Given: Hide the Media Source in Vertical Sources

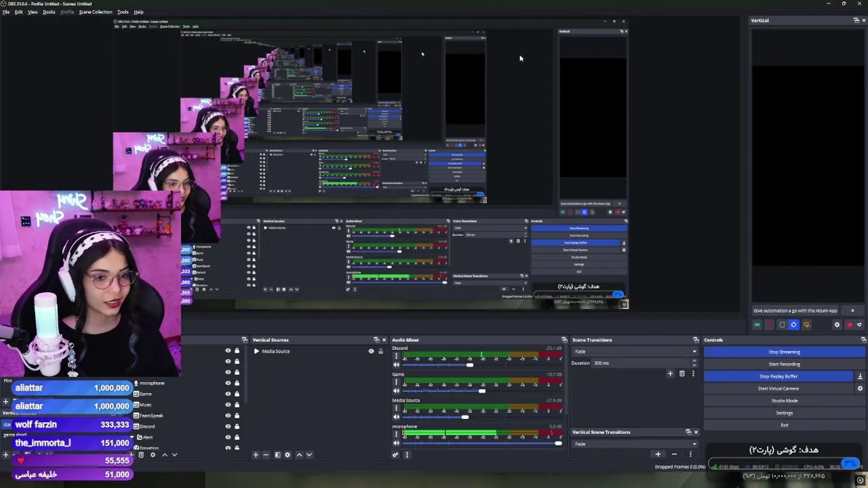Looking at the screenshot, I should tap(371, 351).
